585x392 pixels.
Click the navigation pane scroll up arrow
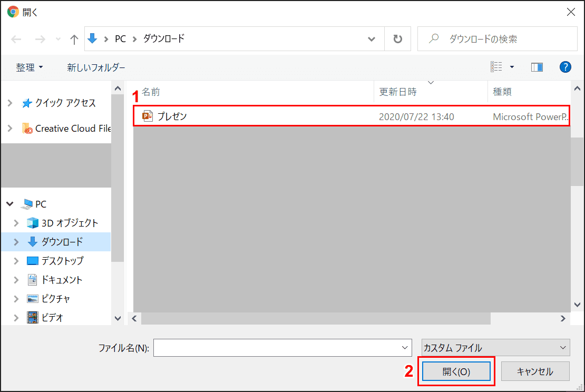(118, 89)
